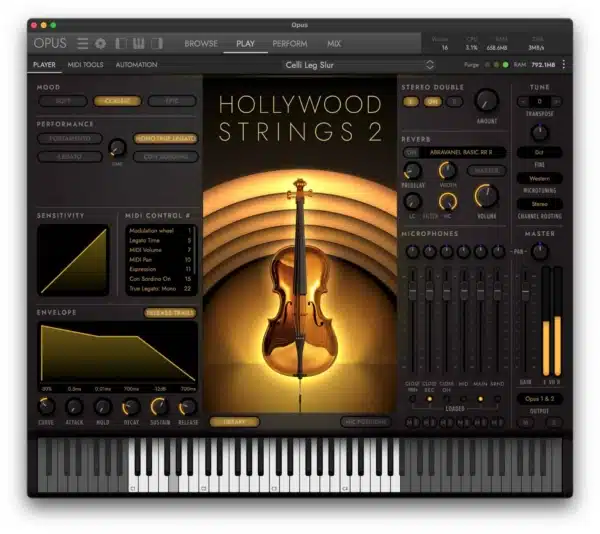600x534 pixels.
Task: Adjust the Performance Time knob
Action: pos(117,148)
